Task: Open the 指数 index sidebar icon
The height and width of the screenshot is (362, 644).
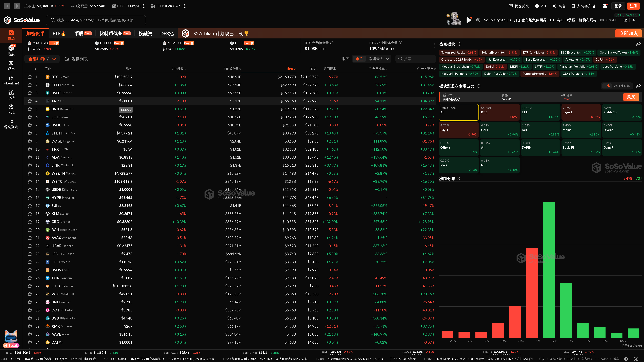Action: coord(11,50)
